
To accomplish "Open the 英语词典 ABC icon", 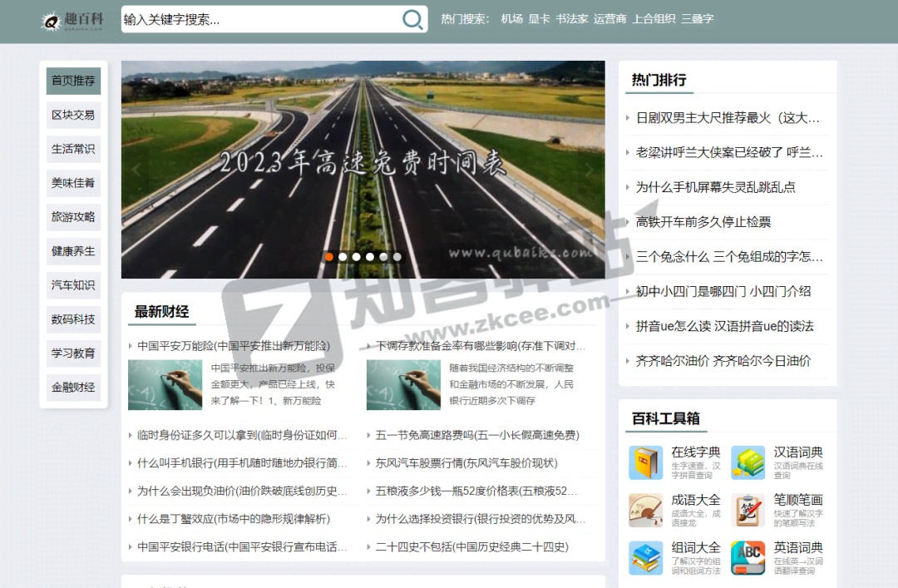I will click(748, 558).
